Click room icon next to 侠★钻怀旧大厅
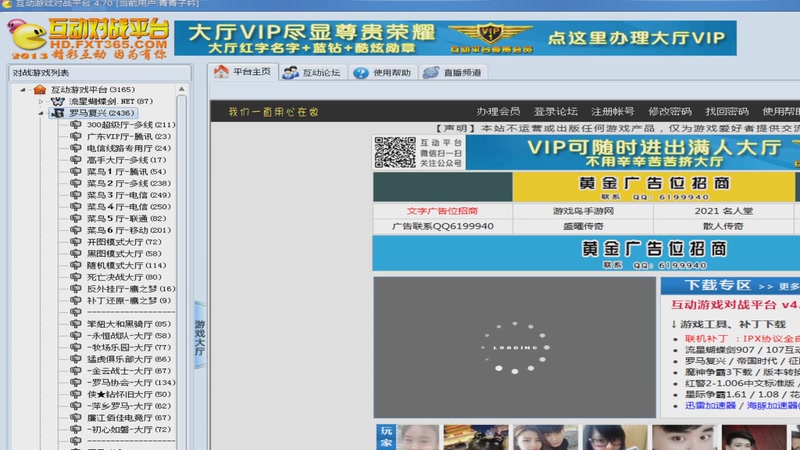800x450 pixels. [x=76, y=394]
